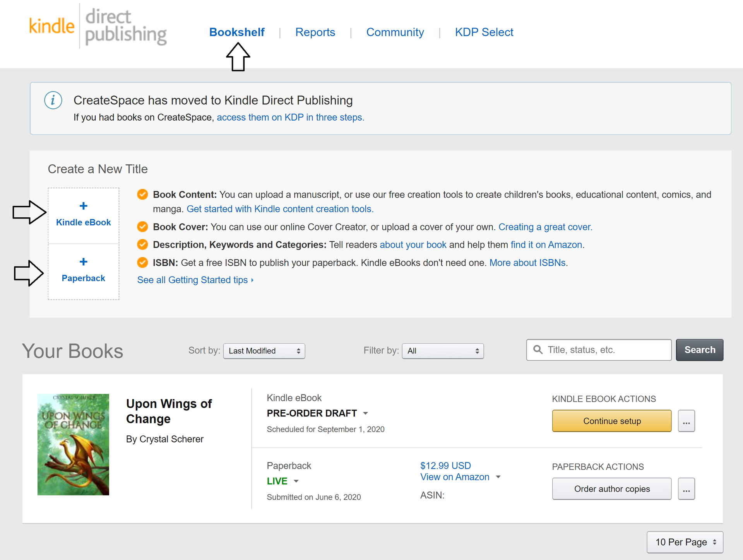Open See all Getting Started tips
This screenshot has height=560, width=743.
click(x=195, y=280)
